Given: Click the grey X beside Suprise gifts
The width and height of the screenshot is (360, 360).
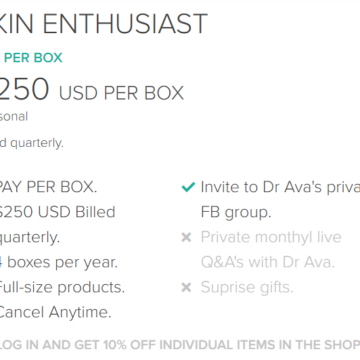Looking at the screenshot, I should pyautogui.click(x=186, y=287).
